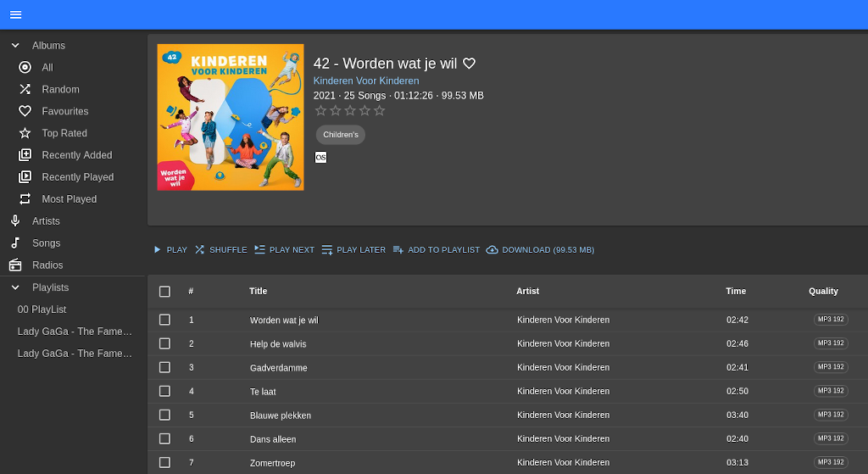Open Random albums from sidebar
The height and width of the screenshot is (474, 868).
60,89
